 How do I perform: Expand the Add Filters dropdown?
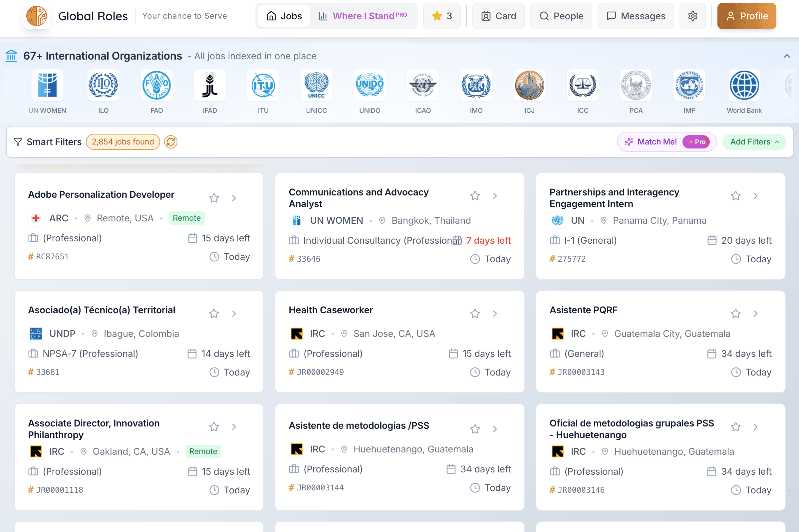(x=754, y=142)
